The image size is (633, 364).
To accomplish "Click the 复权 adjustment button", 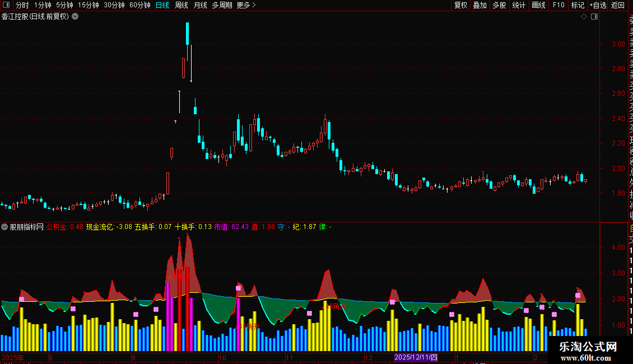I will (460, 5).
